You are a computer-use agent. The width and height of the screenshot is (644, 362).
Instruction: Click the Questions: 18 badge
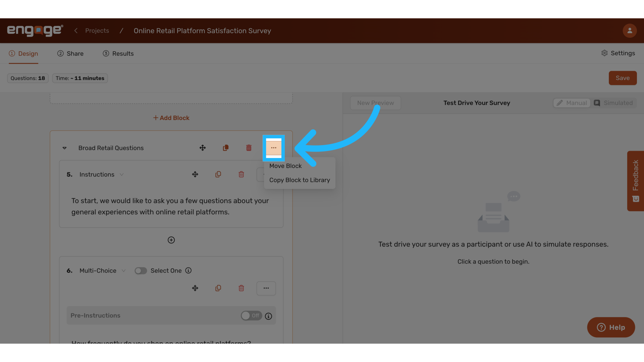(28, 78)
